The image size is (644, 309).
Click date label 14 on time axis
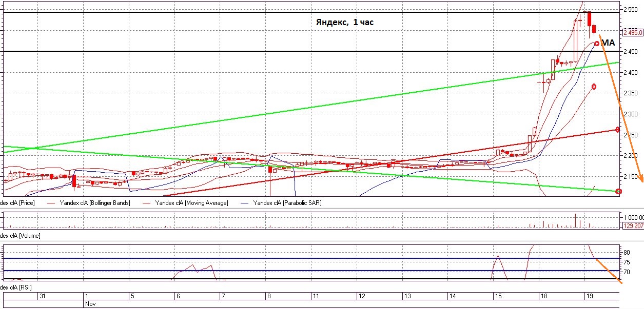click(453, 296)
